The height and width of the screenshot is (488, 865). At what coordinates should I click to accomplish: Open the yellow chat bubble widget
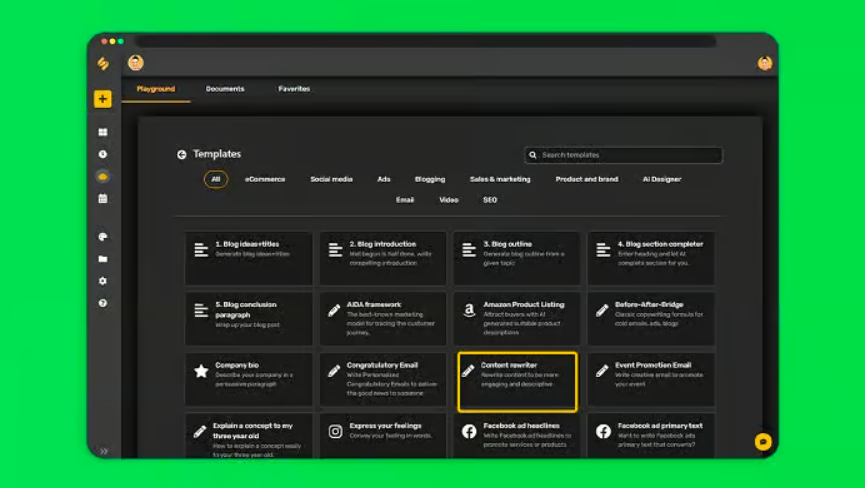coord(762,441)
